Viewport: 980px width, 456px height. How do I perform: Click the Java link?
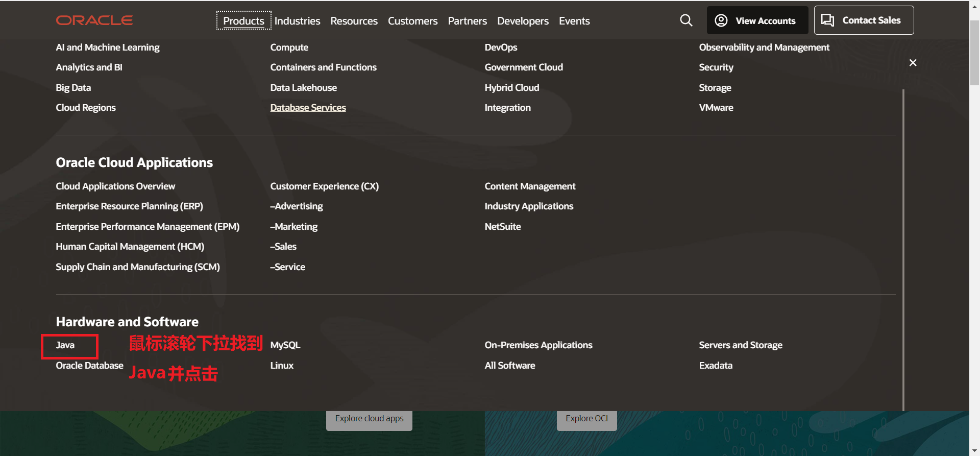pyautogui.click(x=65, y=345)
